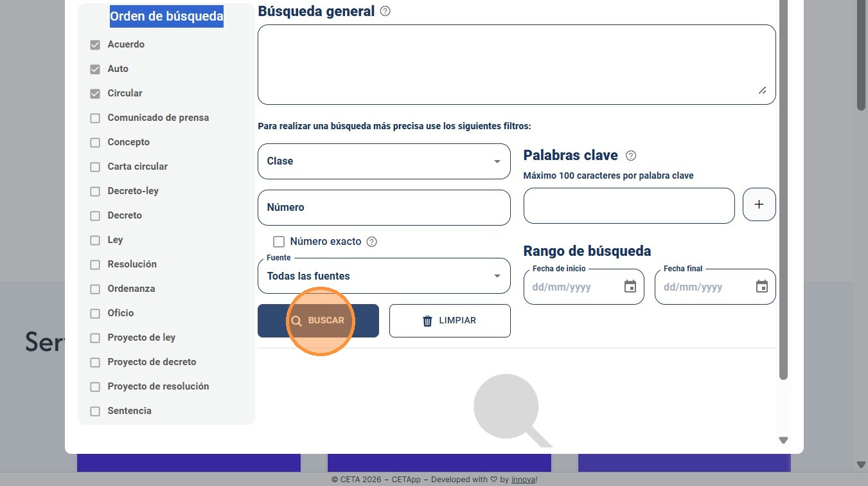Click the help icon next to Palabras clave
The width and height of the screenshot is (868, 486).
point(631,156)
